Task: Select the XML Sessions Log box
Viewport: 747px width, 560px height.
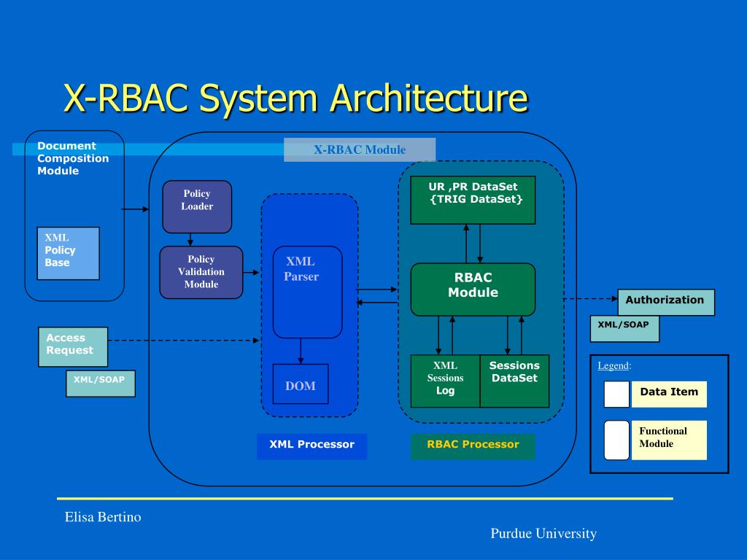Action: pos(445,381)
